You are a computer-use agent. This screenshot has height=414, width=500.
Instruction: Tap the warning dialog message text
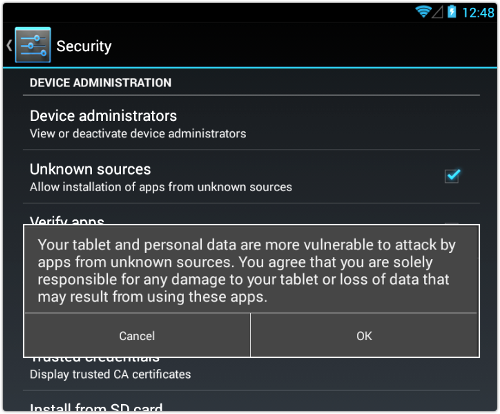[247, 270]
